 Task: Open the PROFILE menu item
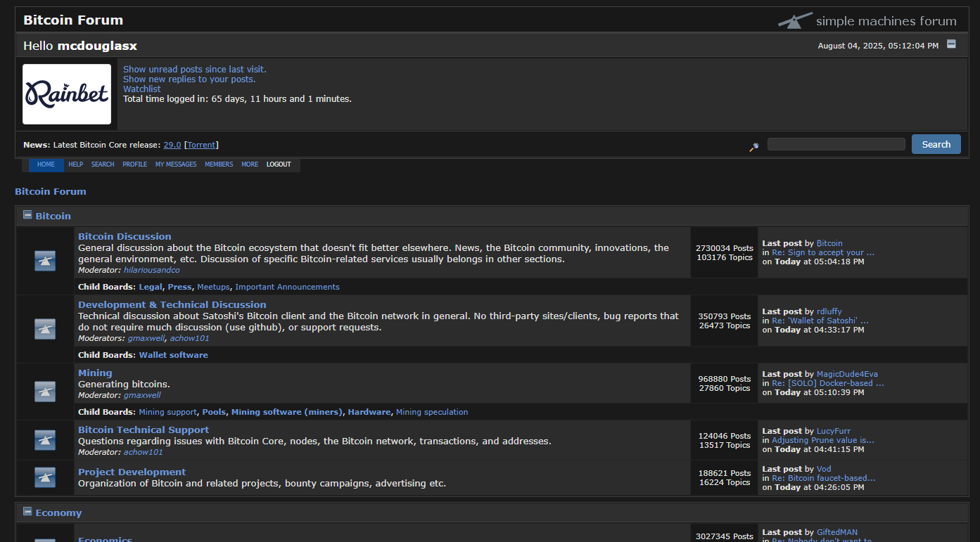click(x=135, y=164)
